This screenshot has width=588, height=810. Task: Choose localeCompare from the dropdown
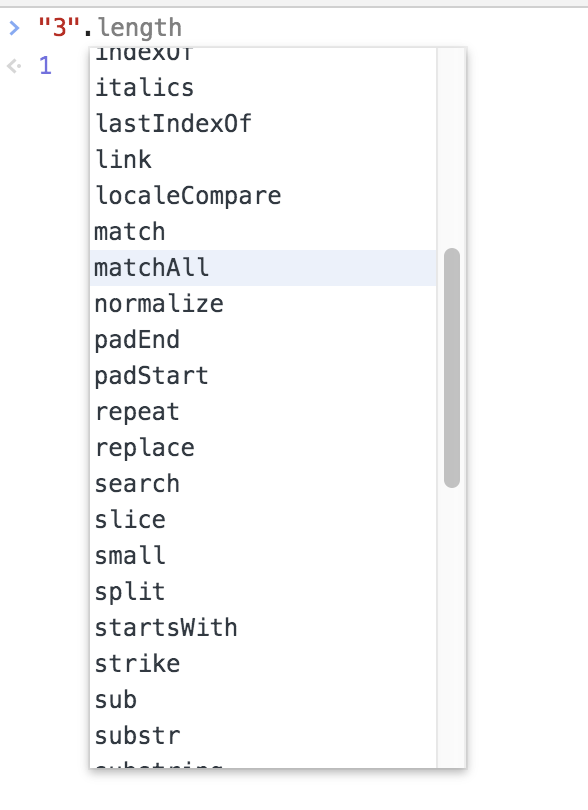click(x=263, y=196)
